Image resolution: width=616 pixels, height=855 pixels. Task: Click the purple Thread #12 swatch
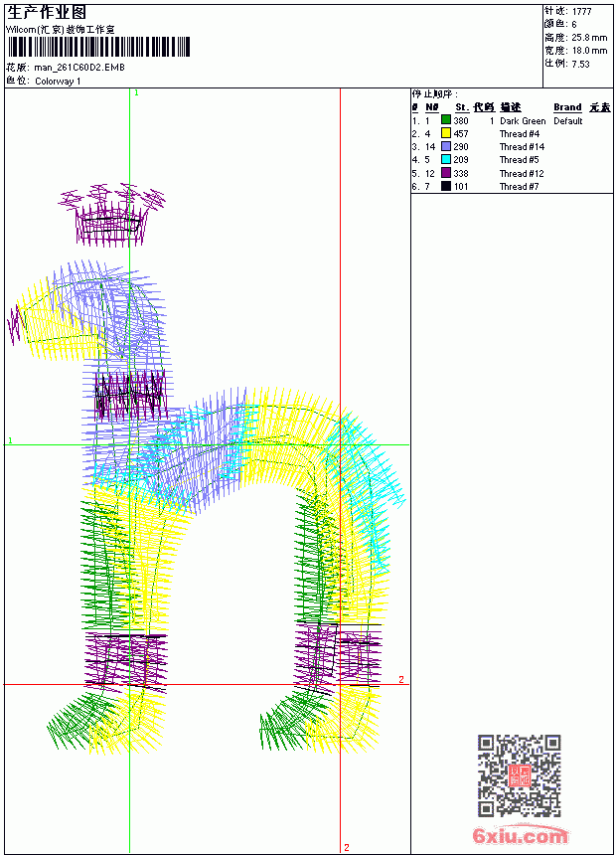tap(446, 173)
